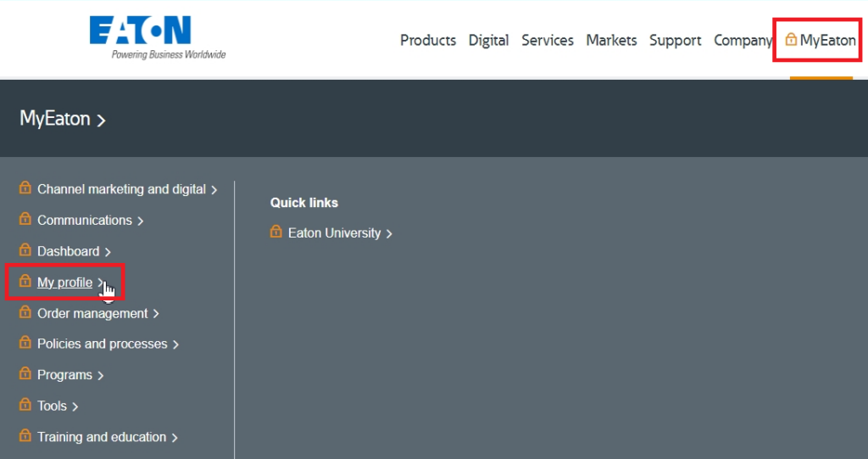Open the Digital menu
The height and width of the screenshot is (459, 868).
(x=489, y=40)
